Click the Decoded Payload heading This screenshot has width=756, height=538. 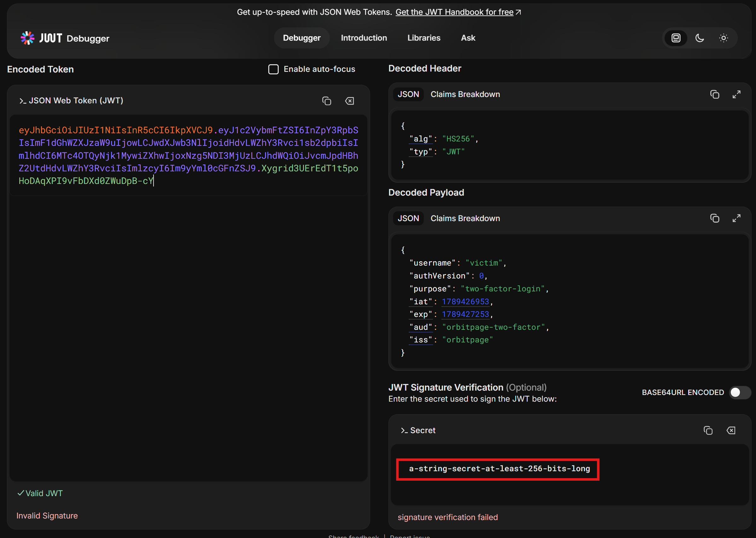(x=426, y=192)
